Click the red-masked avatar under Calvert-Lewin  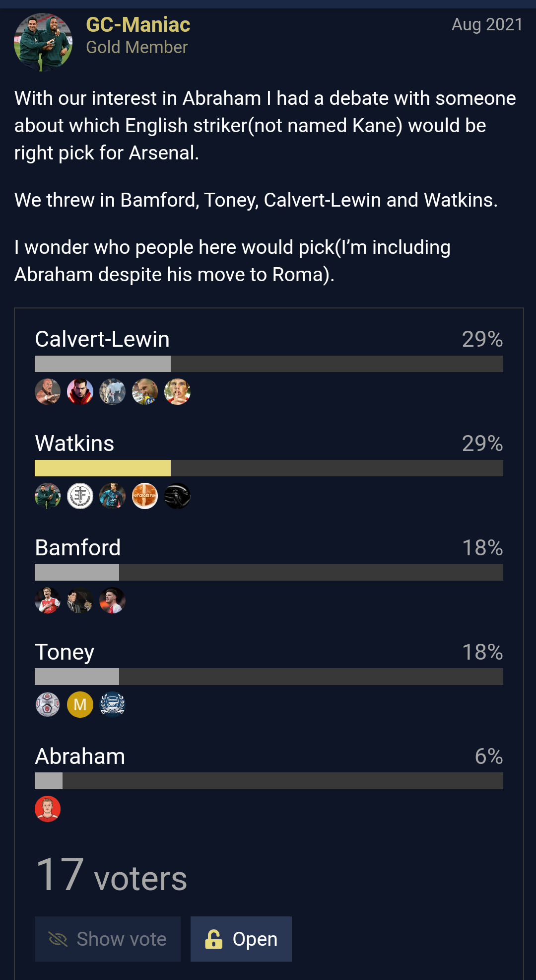click(80, 391)
